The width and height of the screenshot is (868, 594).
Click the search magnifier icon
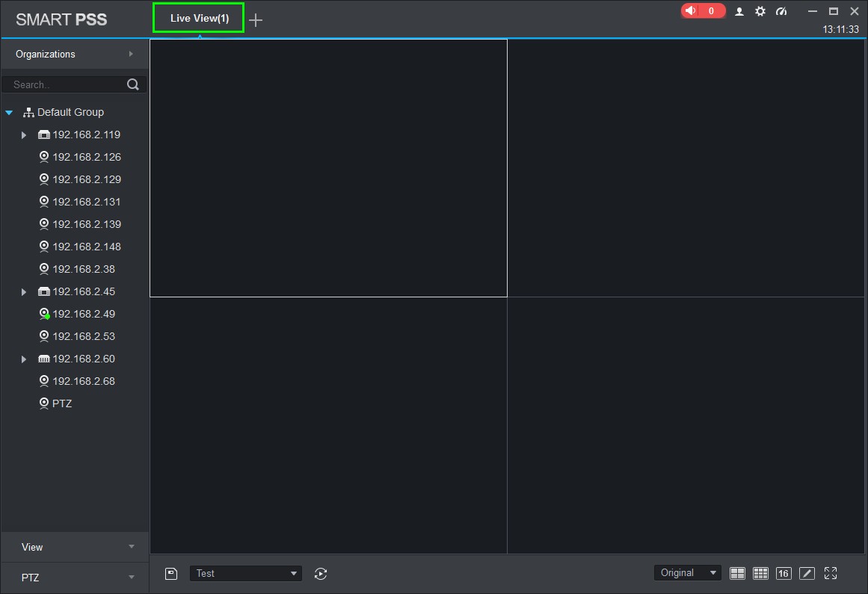(133, 84)
